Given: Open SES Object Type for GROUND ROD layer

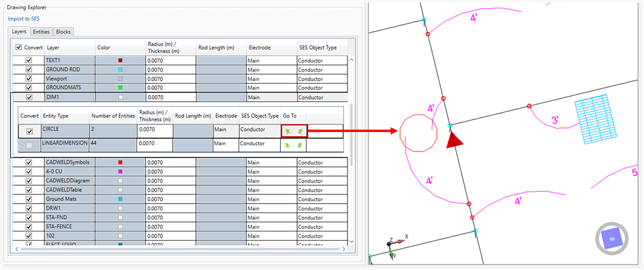Looking at the screenshot, I should tap(322, 70).
